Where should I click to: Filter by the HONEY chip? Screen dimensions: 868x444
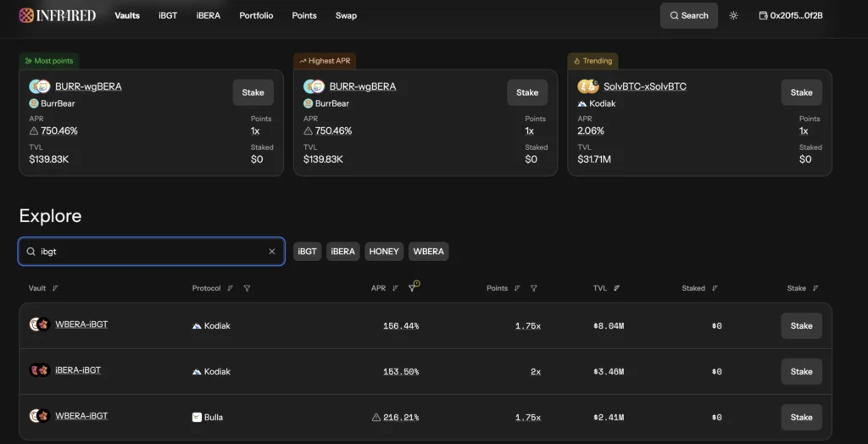click(x=384, y=252)
